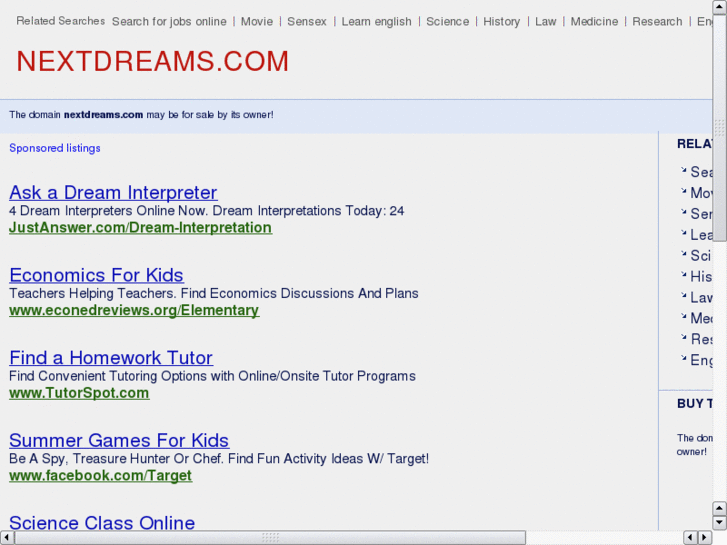This screenshot has height=545, width=727.
Task: Open the 'Science Class Online' listing
Action: pyautogui.click(x=102, y=522)
